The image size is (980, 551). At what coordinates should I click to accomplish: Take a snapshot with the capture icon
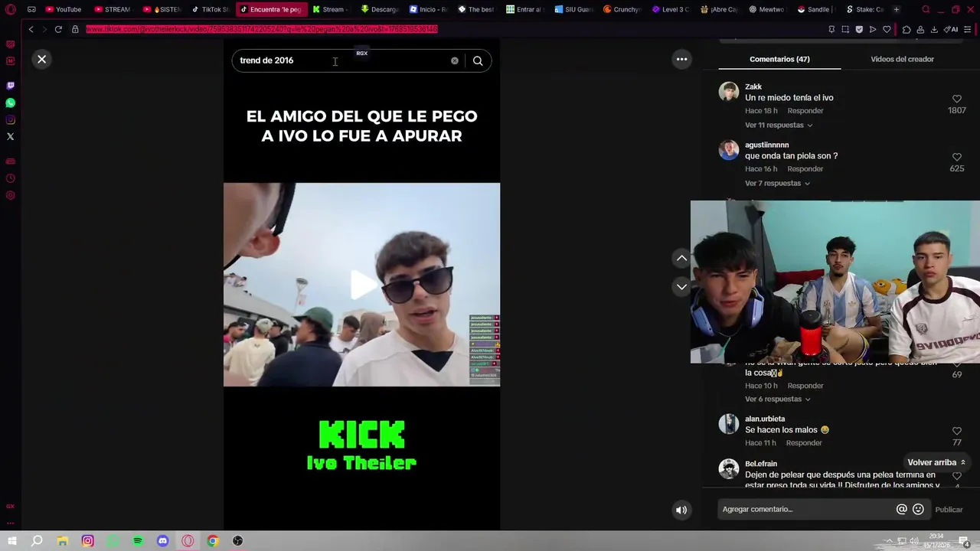845,29
